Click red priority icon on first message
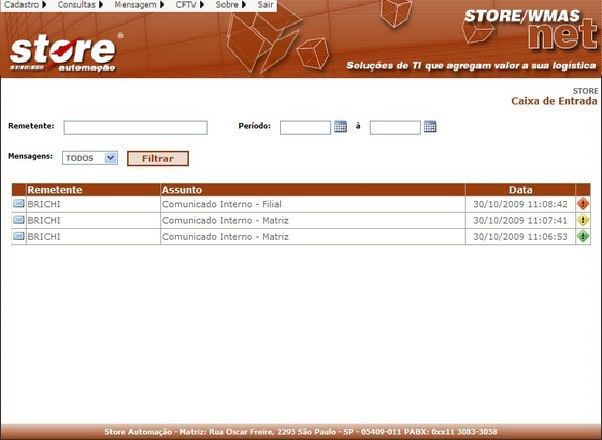The width and height of the screenshot is (602, 440). (x=583, y=204)
